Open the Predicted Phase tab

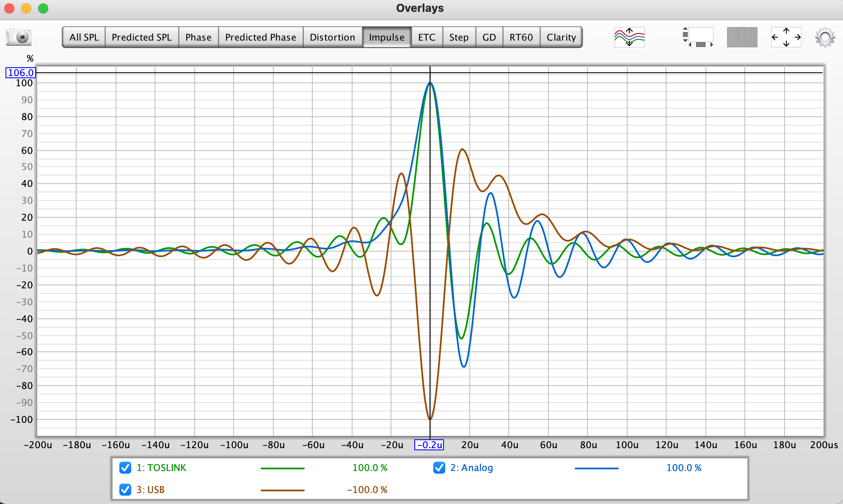tap(261, 37)
